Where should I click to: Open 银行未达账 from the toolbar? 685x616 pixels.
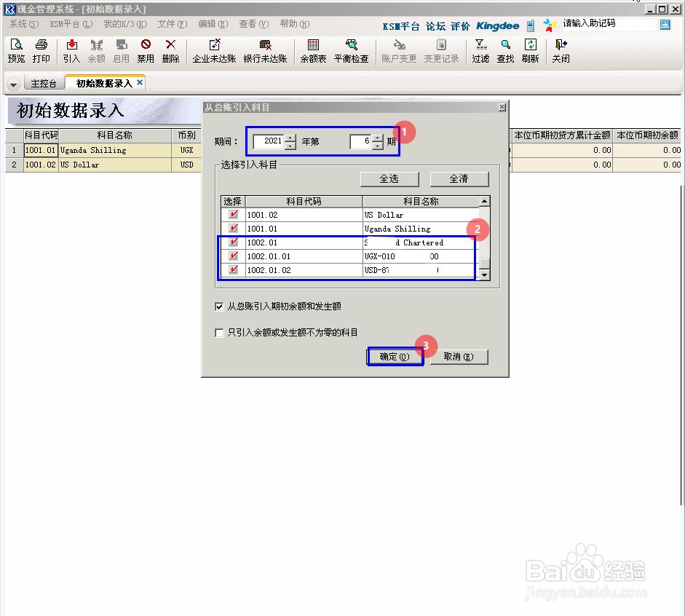[265, 51]
